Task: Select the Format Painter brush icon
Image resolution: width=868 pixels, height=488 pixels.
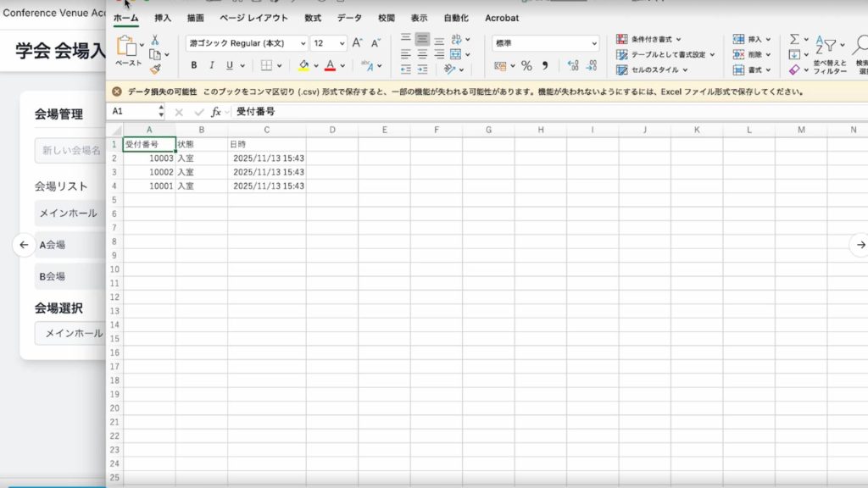Action: 155,69
